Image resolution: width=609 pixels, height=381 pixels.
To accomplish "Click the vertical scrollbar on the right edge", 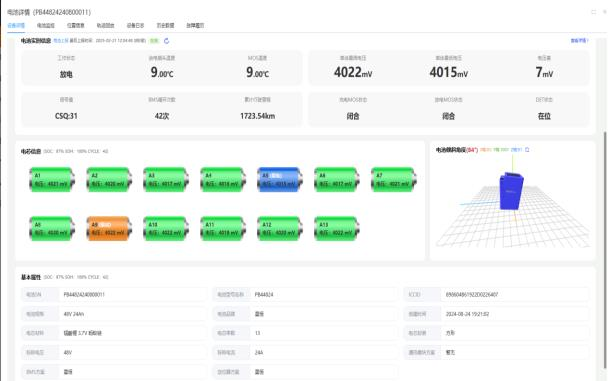I will pyautogui.click(x=605, y=251).
